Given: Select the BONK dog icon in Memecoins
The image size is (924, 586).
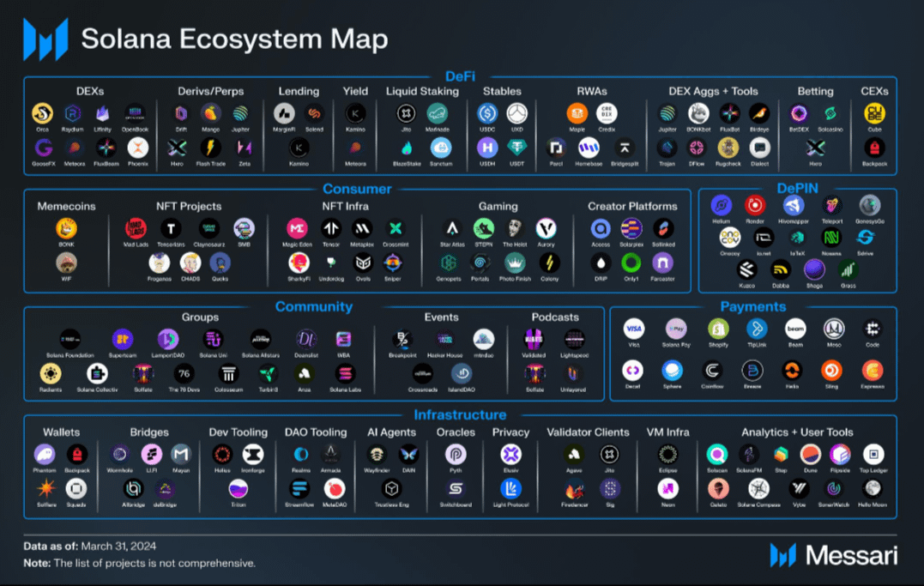Looking at the screenshot, I should [66, 228].
